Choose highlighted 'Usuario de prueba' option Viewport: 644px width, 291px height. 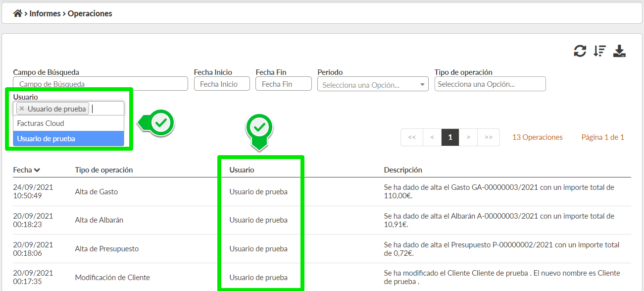68,139
